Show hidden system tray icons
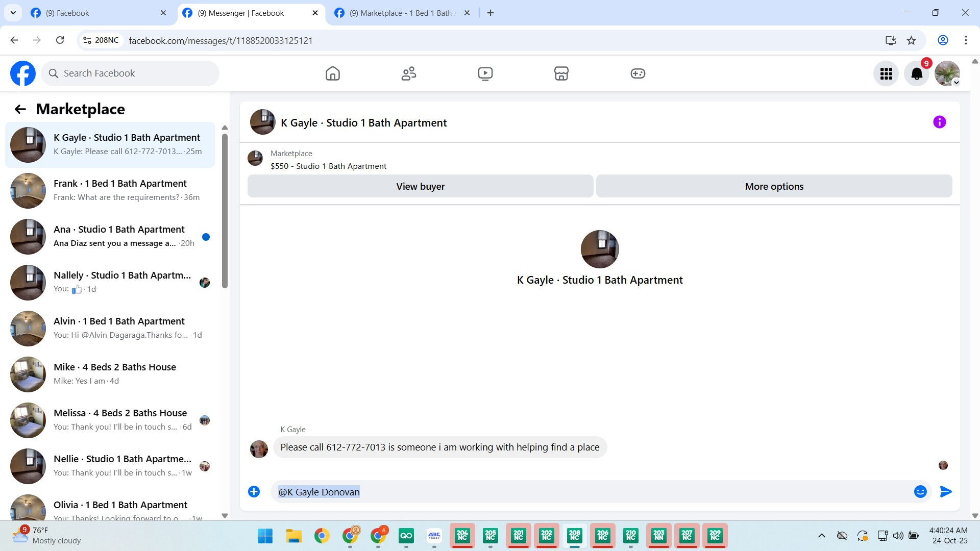This screenshot has width=980, height=551. (821, 536)
